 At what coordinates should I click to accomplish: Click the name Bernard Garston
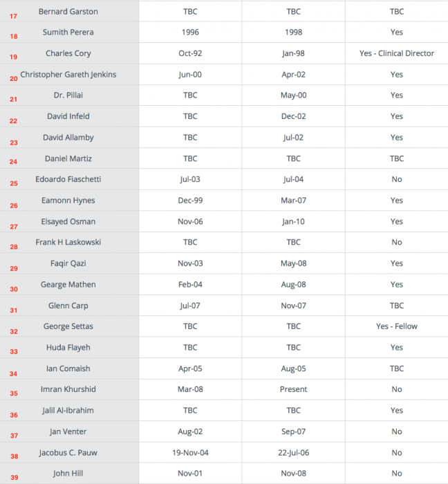(68, 12)
